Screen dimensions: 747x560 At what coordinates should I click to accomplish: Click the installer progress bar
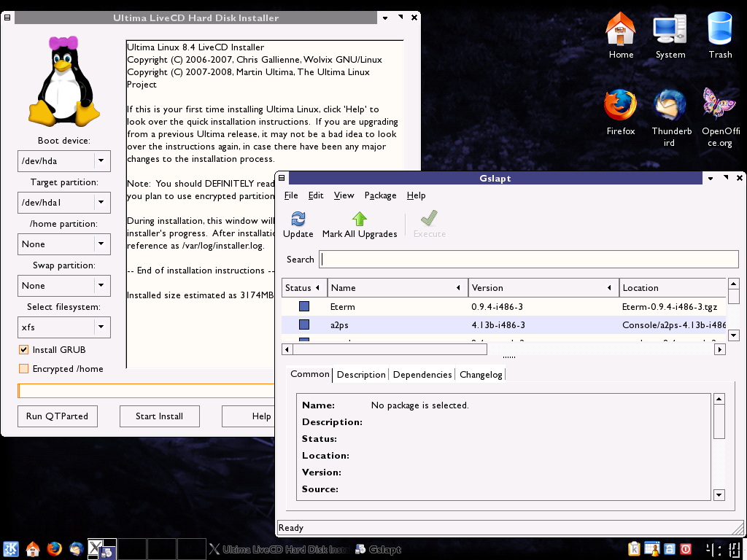click(146, 391)
